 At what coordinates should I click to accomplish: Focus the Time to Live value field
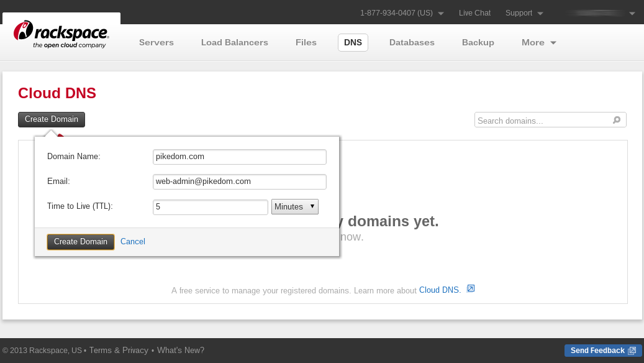point(211,207)
